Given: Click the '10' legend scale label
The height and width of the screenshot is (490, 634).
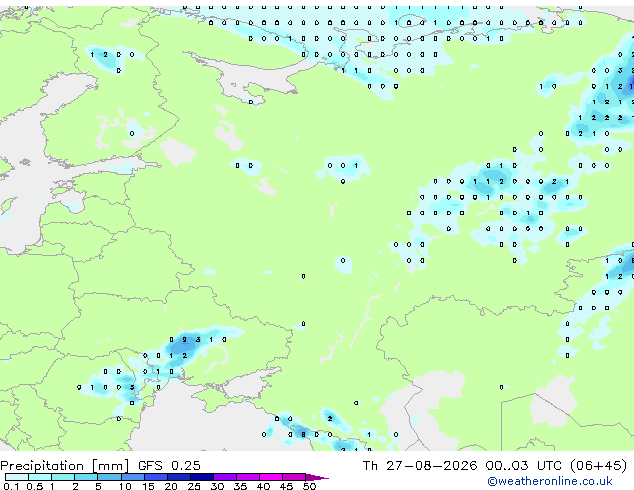Looking at the screenshot, I should click(x=125, y=486).
